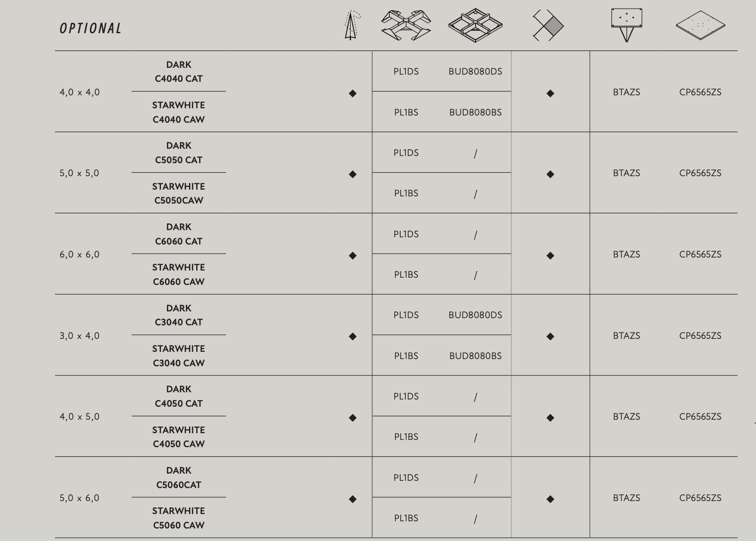Click BTAZS in the 4,0 x 5,0 row

click(626, 417)
